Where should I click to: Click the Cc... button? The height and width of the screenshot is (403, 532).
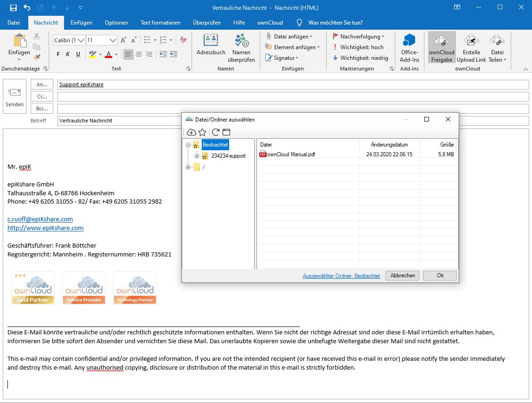[x=42, y=96]
